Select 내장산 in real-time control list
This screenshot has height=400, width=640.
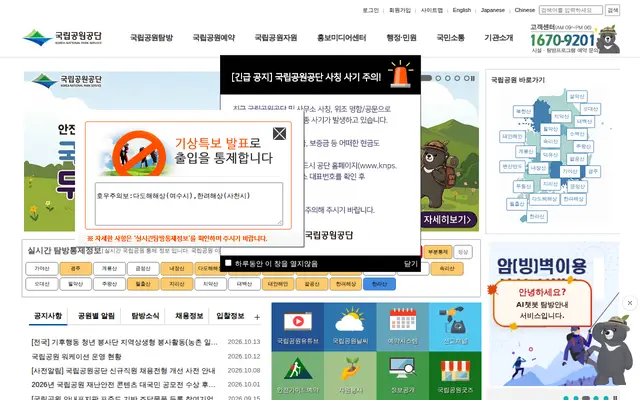(x=177, y=269)
